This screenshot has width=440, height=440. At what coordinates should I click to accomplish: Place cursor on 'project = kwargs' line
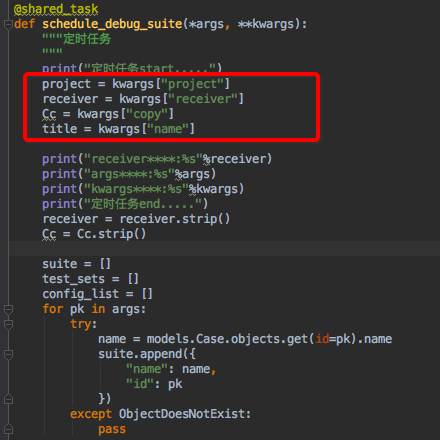point(136,84)
